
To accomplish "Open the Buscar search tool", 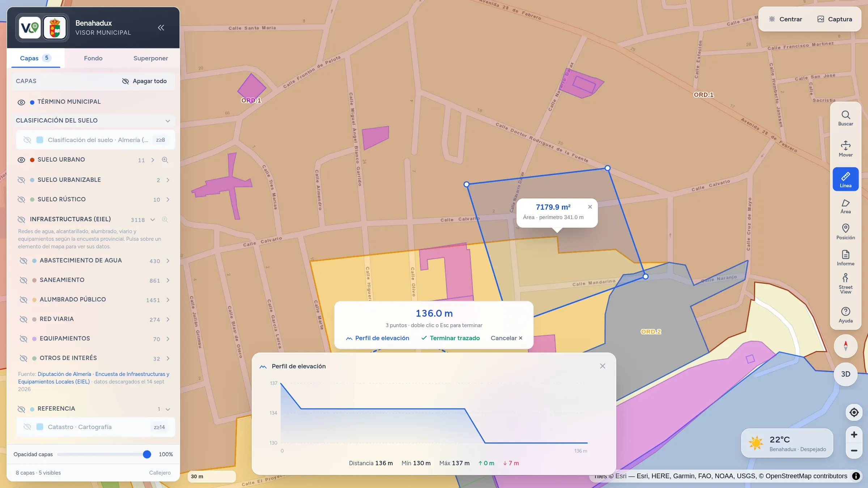I will tap(845, 118).
